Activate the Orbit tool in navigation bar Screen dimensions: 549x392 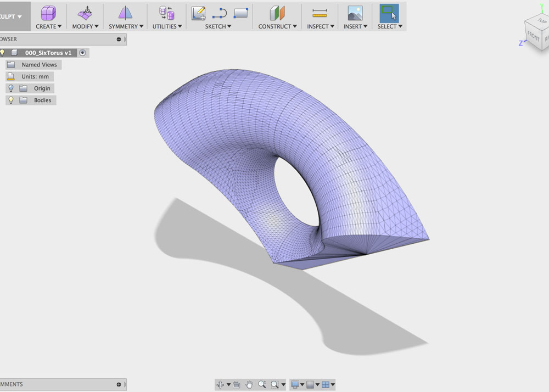click(x=220, y=385)
